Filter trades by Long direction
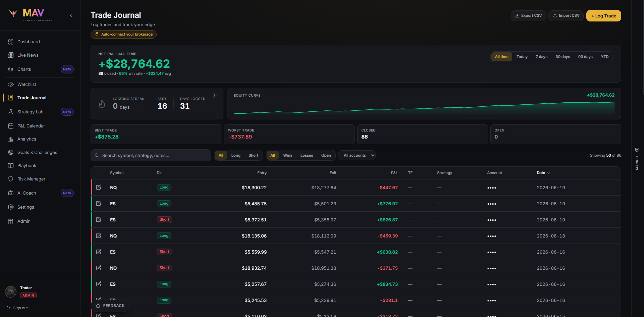644x317 pixels. point(236,155)
